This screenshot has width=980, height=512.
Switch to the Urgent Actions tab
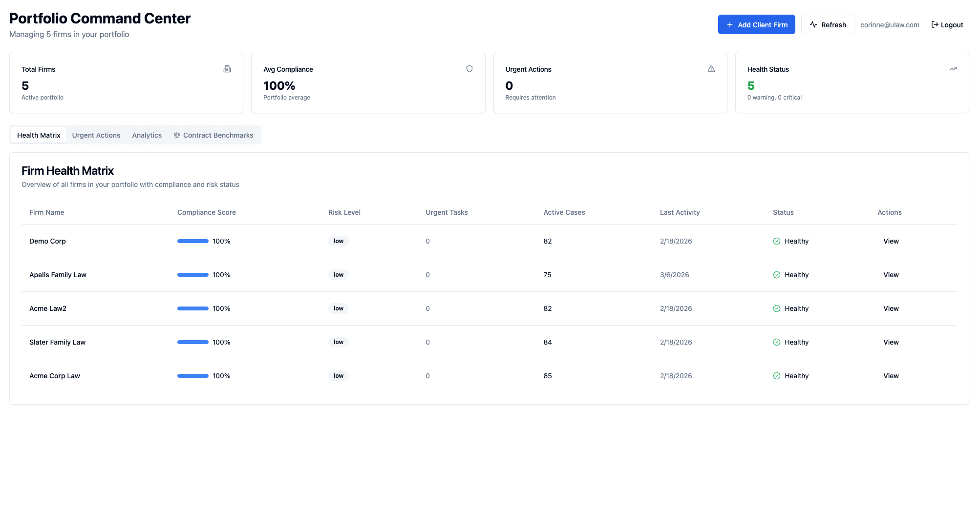(96, 135)
